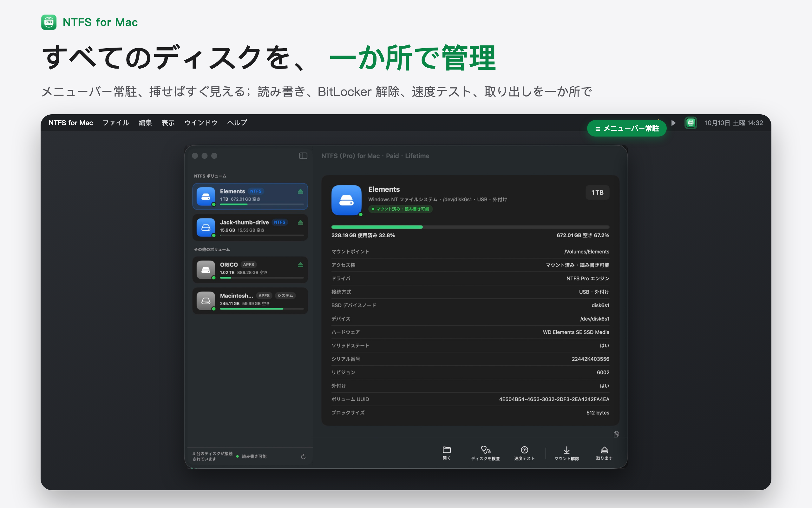
Task: Click the 10月10日 土曜 14:32 clock
Action: point(734,123)
